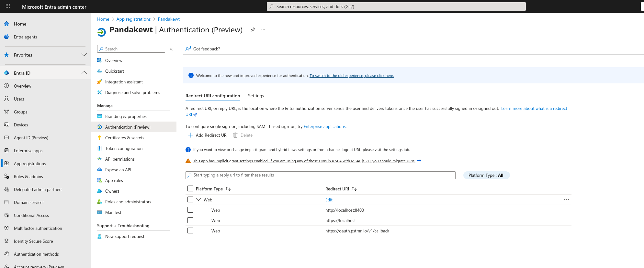Image resolution: width=644 pixels, height=268 pixels.
Task: Check the http://localhost:8400 row checkbox
Action: click(190, 210)
